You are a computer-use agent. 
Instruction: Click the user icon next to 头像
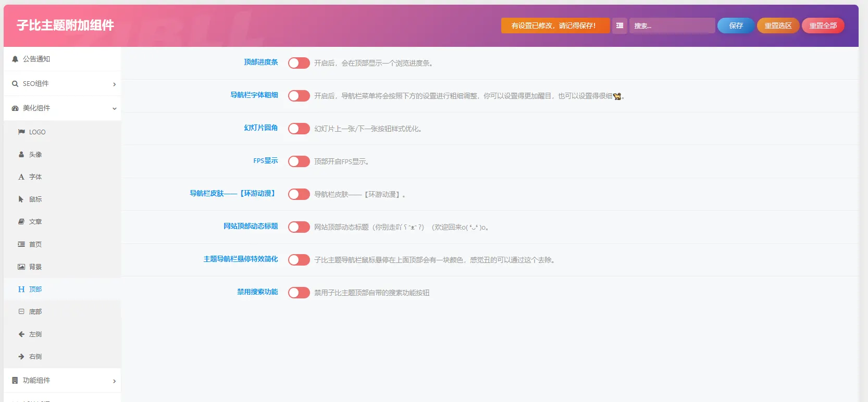pyautogui.click(x=21, y=155)
